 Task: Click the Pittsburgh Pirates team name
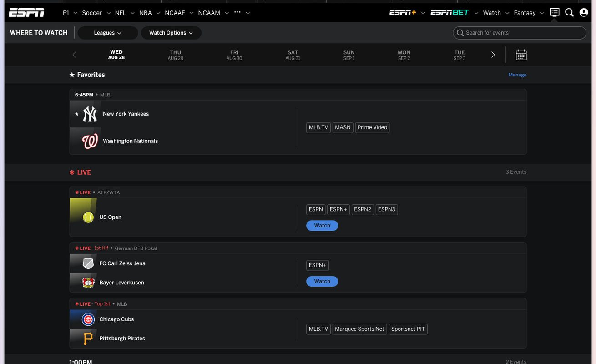122,339
